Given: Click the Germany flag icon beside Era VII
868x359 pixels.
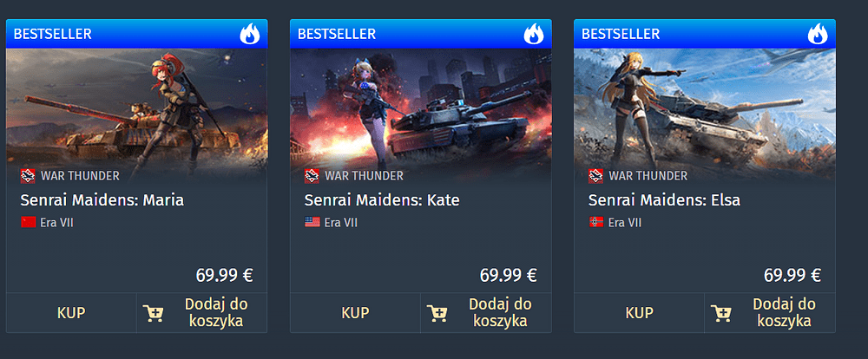Looking at the screenshot, I should pos(596,222).
